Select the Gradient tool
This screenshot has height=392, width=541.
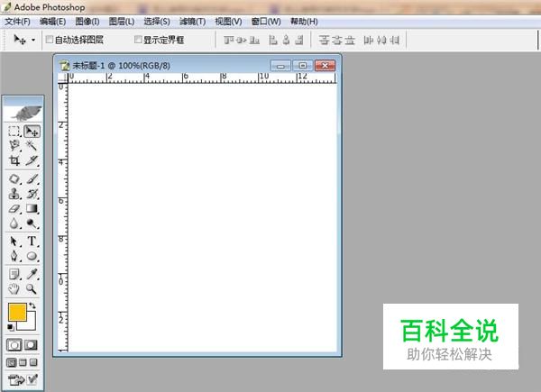coord(32,208)
